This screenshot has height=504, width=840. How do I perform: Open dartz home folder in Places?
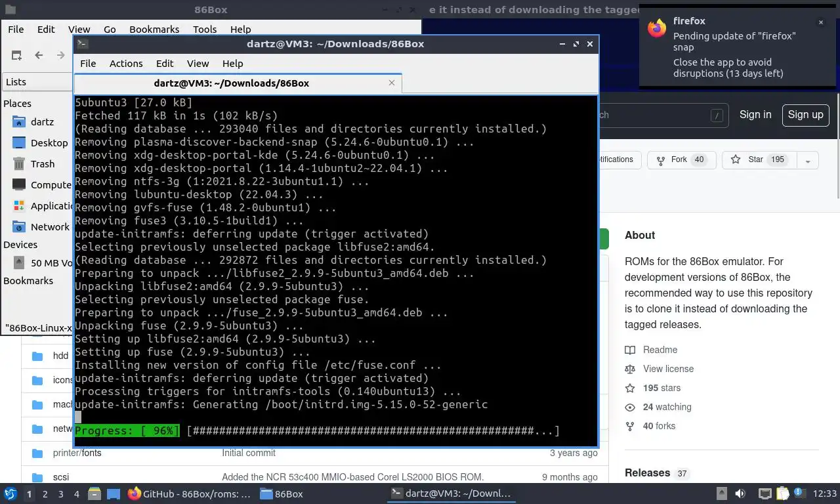[42, 122]
